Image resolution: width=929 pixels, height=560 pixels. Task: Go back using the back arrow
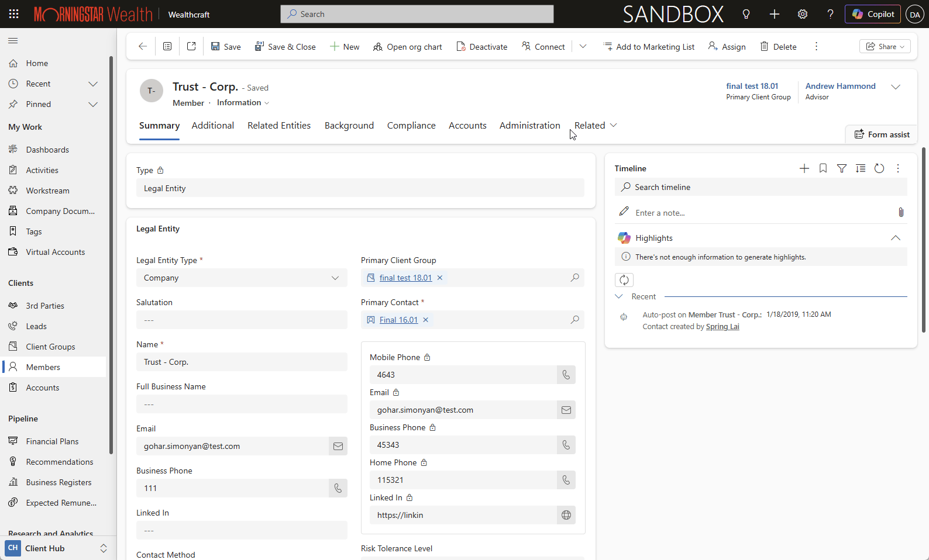pyautogui.click(x=143, y=47)
